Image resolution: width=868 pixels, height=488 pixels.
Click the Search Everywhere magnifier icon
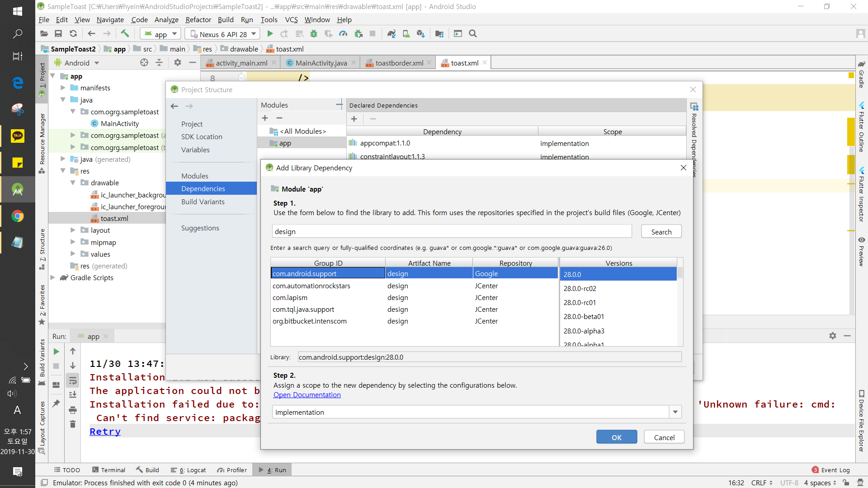pos(473,33)
